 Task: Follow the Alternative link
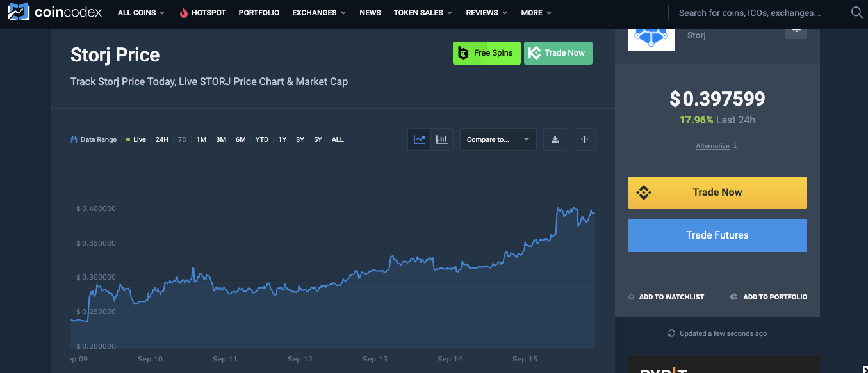point(712,145)
